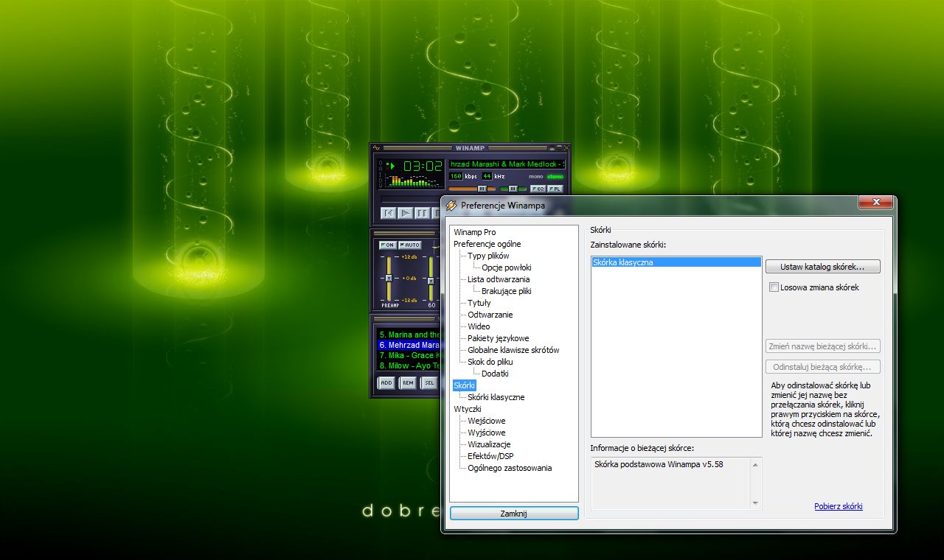Click the Previous track button in Winamp
This screenshot has height=560, width=944.
[389, 213]
